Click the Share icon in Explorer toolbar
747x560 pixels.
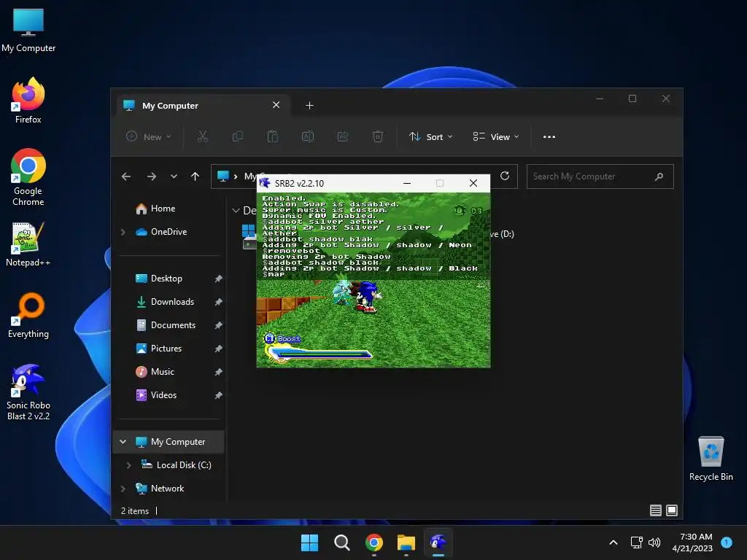343,136
